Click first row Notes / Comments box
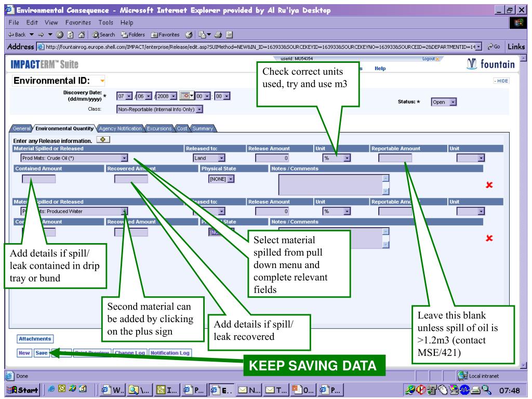Screen dimensions: 532x399 [334, 184]
